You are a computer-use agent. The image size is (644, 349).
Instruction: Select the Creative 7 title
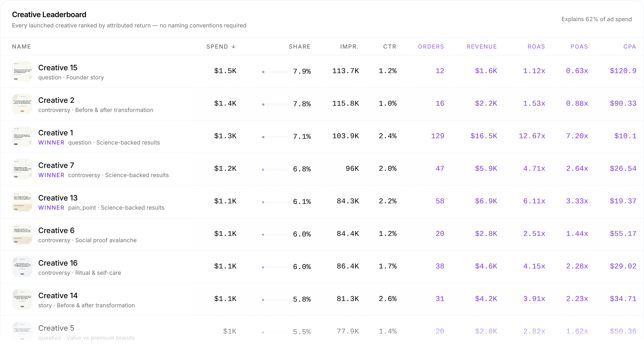(x=56, y=165)
